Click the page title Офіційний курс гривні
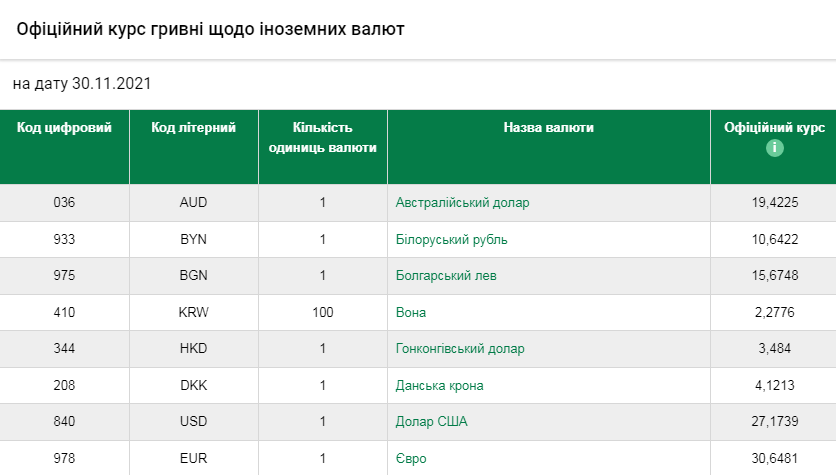The width and height of the screenshot is (836, 475). [210, 29]
